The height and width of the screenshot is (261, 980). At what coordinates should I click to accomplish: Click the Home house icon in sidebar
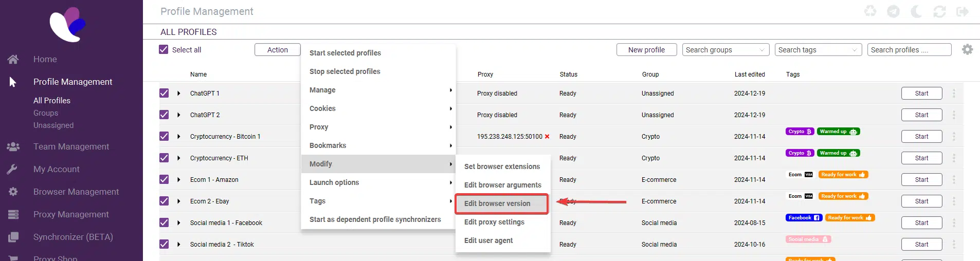coord(13,60)
